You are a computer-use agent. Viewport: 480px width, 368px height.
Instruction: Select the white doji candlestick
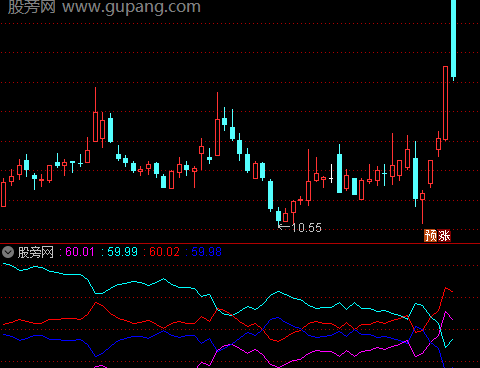(x=331, y=174)
